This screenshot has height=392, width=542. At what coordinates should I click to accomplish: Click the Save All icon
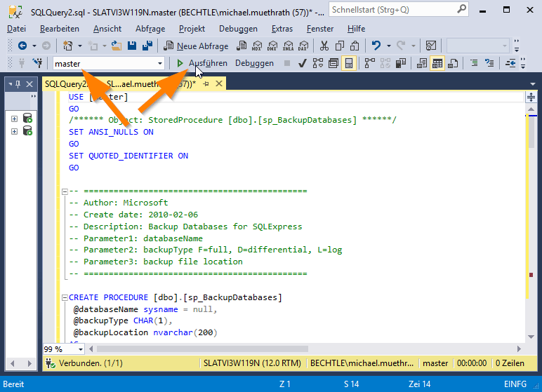[x=148, y=46]
